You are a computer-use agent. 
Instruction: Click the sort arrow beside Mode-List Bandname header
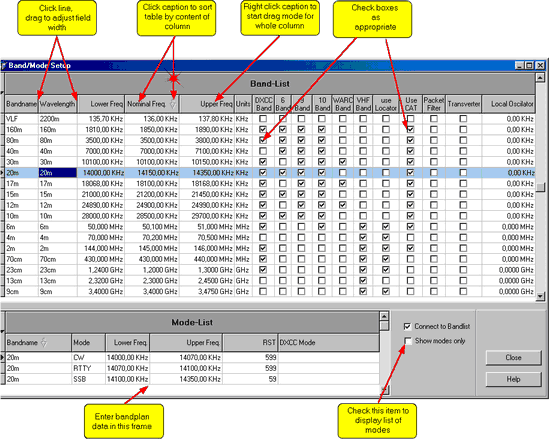click(44, 342)
